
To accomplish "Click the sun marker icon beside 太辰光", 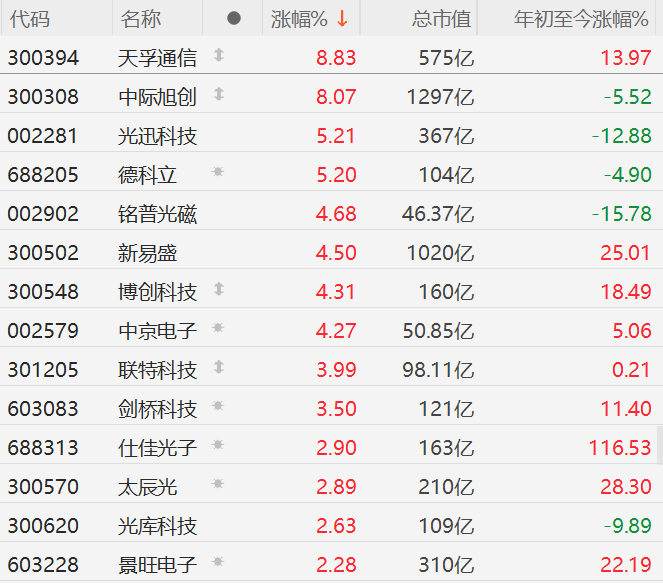I will (x=218, y=484).
